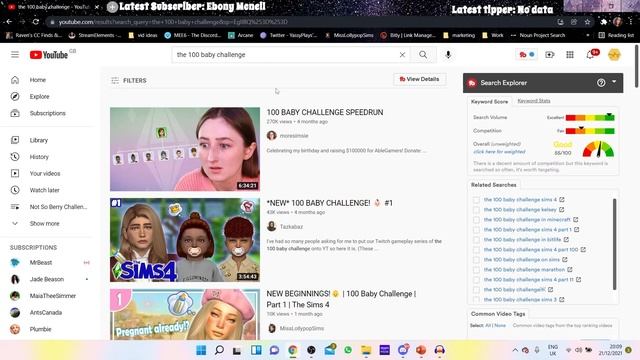Viewport: 640px width, 360px height.
Task: Switch to the Keyword Stats tab
Action: (x=534, y=101)
